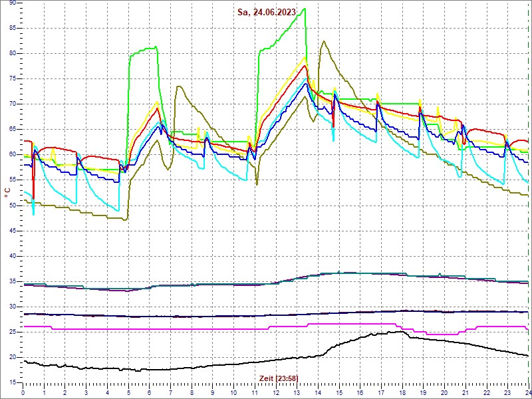Select the Zeit [23:58] time label

(279, 378)
